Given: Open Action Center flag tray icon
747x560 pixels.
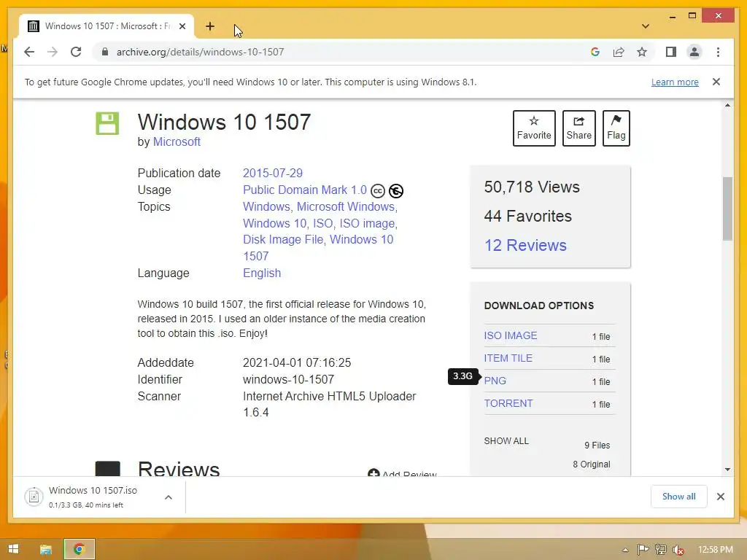Looking at the screenshot, I should (x=643, y=550).
